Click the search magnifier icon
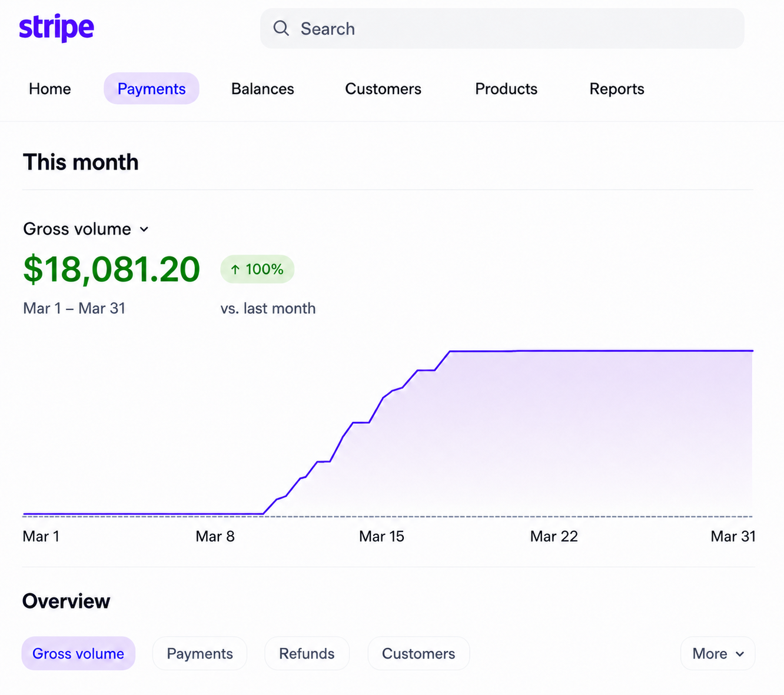Image resolution: width=784 pixels, height=695 pixels. pos(281,28)
